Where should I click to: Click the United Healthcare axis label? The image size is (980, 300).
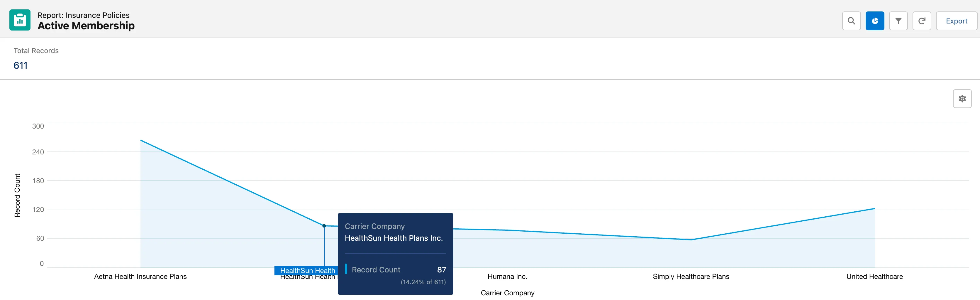[875, 277]
